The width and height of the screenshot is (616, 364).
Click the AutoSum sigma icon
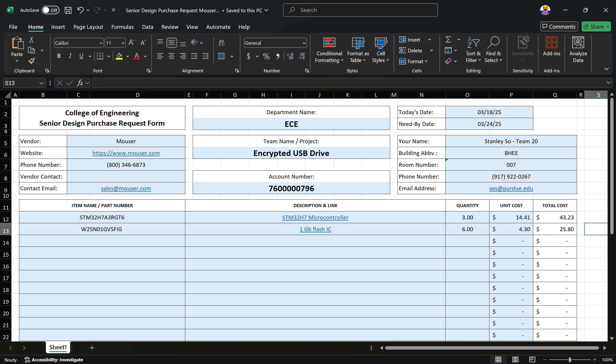(x=448, y=39)
